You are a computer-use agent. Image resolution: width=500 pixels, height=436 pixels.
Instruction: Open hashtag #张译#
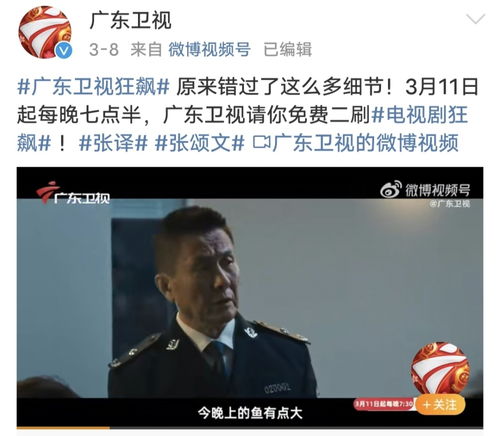(113, 143)
